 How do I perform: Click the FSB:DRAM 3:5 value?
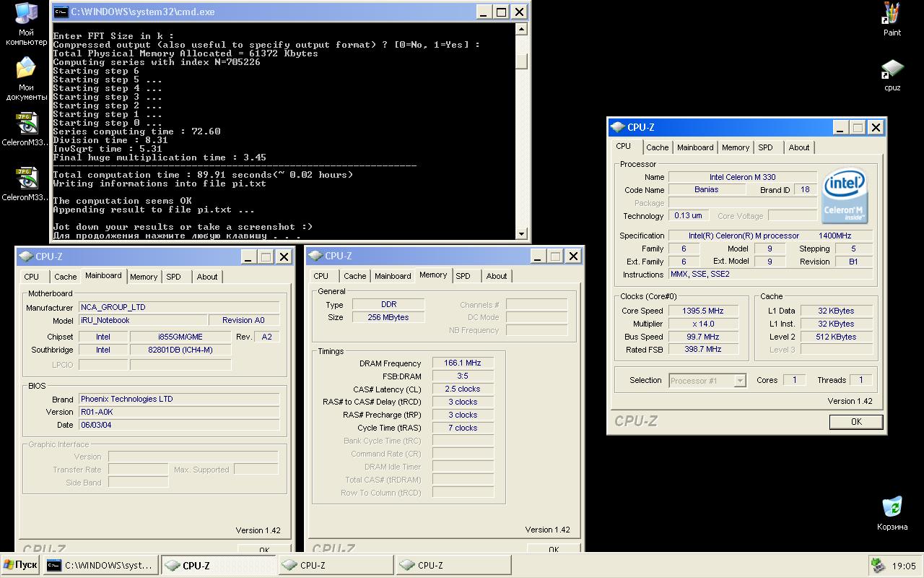463,376
